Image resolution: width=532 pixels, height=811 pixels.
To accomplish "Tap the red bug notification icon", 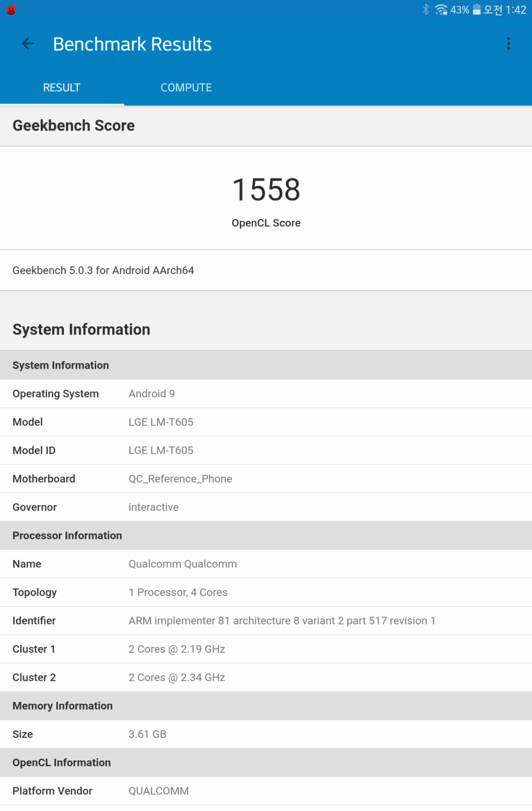I will 11,9.
